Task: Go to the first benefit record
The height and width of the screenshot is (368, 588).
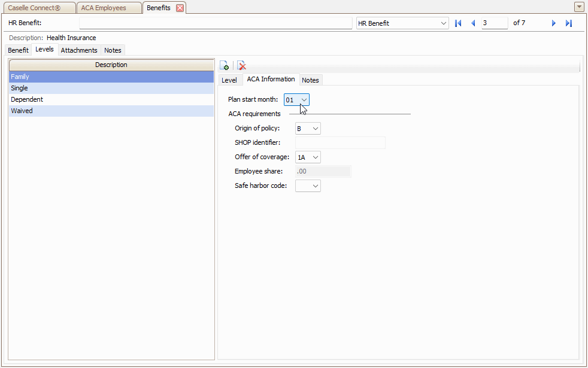Action: coord(458,23)
